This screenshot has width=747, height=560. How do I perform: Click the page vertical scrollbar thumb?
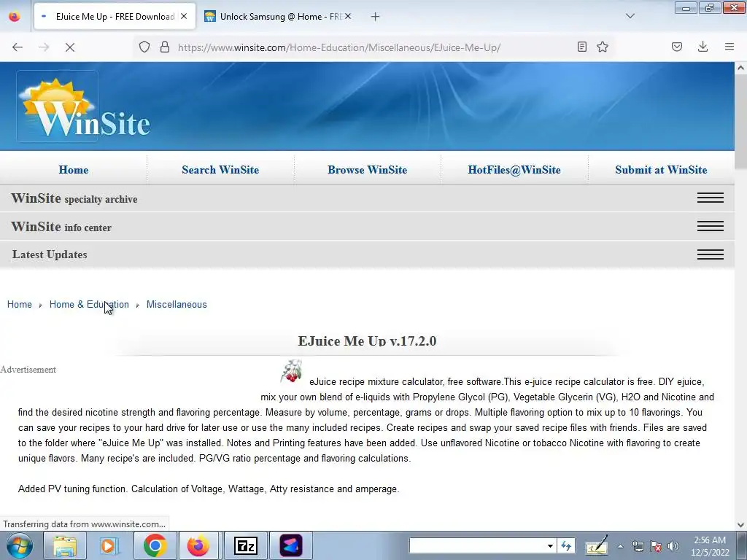point(741,122)
